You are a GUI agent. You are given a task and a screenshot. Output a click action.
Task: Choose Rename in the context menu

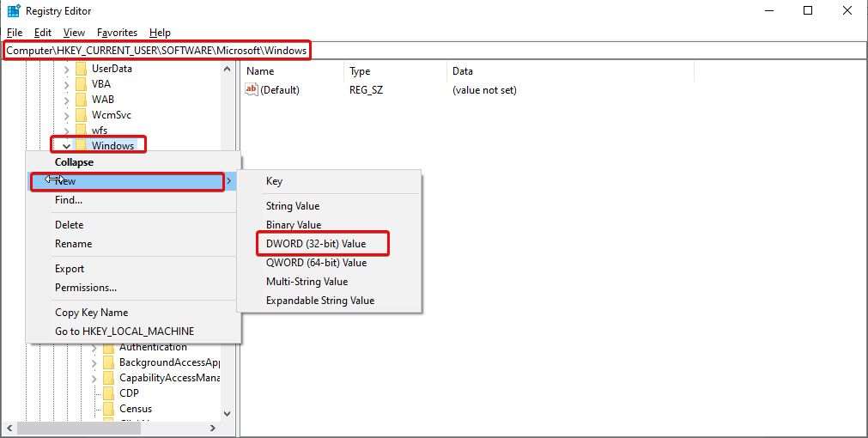point(133,244)
